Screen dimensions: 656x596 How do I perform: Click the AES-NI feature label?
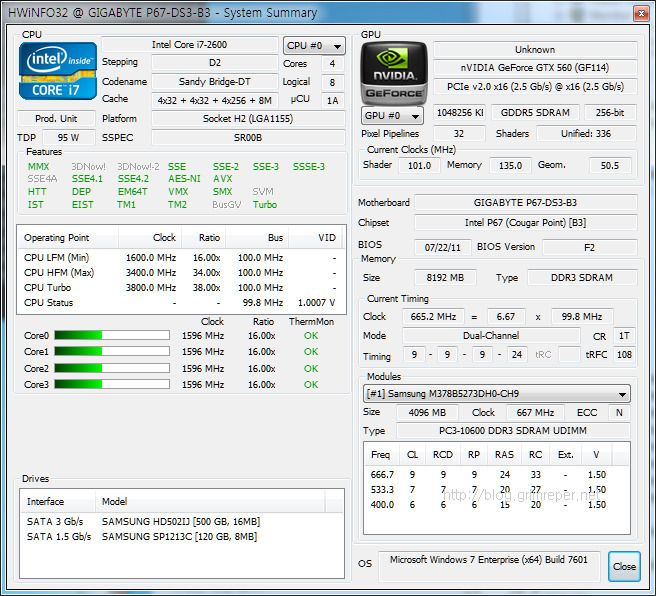click(184, 179)
